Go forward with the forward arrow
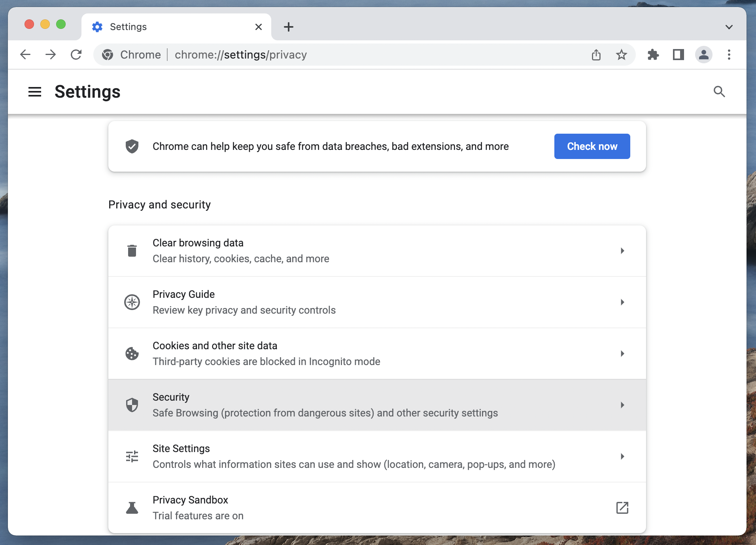The image size is (756, 545). [51, 55]
